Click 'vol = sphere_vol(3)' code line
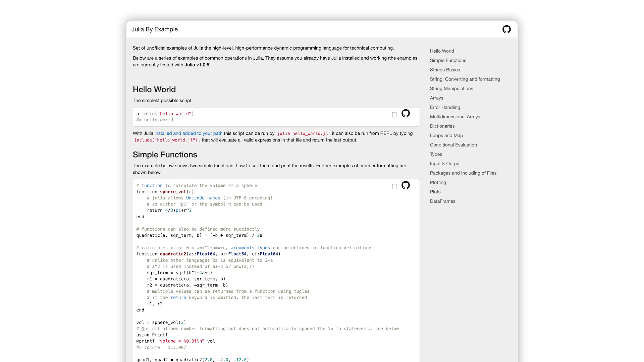 pyautogui.click(x=161, y=322)
